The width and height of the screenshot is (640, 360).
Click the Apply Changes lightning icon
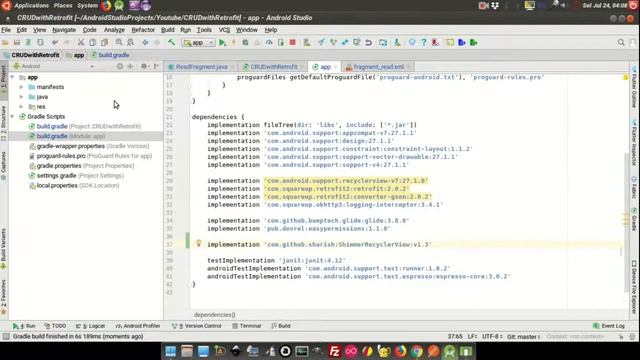pos(234,42)
